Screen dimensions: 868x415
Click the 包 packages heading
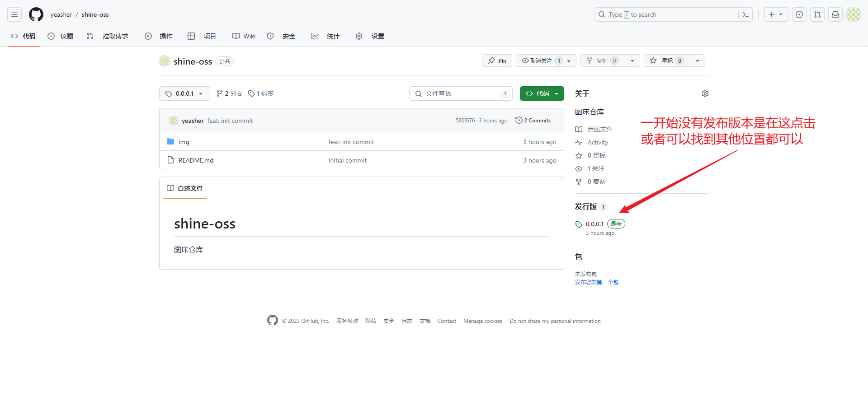point(579,256)
